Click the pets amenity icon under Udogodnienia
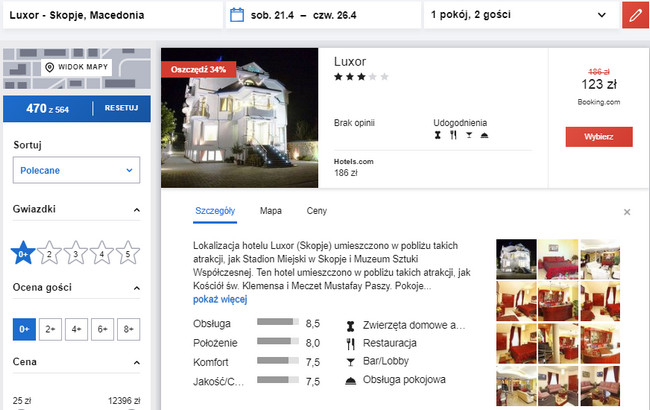The width and height of the screenshot is (650, 410). pyautogui.click(x=437, y=135)
